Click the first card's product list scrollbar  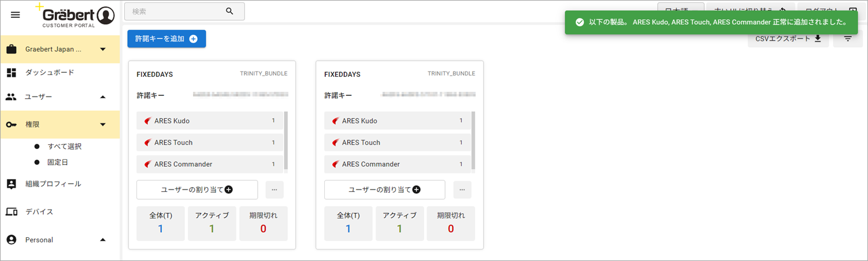[286, 140]
